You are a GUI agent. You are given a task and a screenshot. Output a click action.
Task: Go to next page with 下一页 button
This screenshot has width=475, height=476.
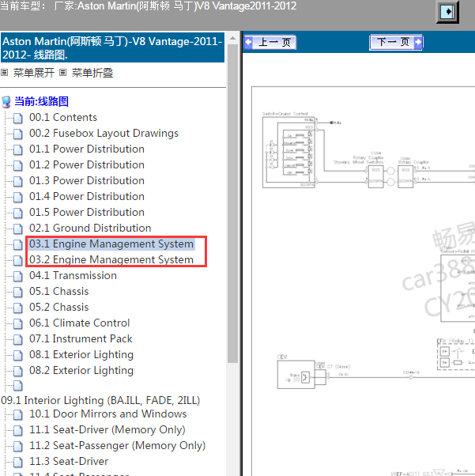pos(396,42)
